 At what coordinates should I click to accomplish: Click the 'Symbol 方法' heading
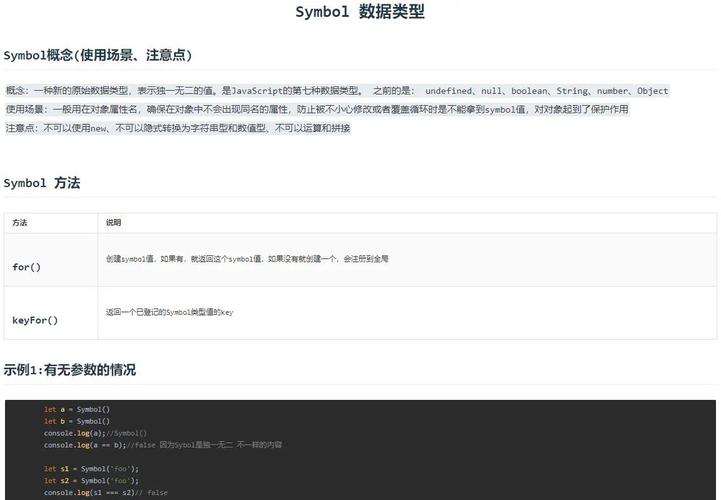(x=42, y=183)
